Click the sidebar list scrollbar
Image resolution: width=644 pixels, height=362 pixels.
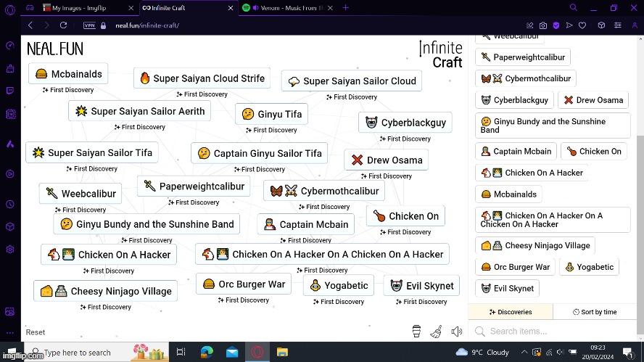640,234
